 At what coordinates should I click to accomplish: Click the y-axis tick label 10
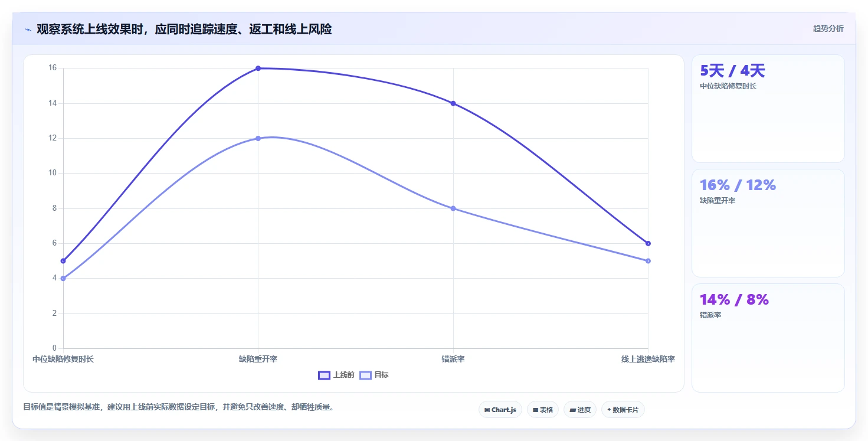click(x=52, y=173)
